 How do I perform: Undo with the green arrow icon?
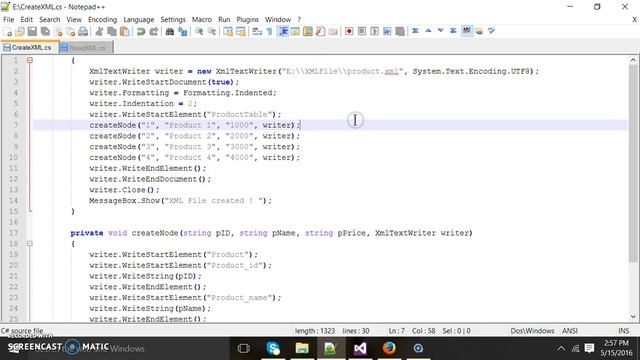tap(141, 31)
